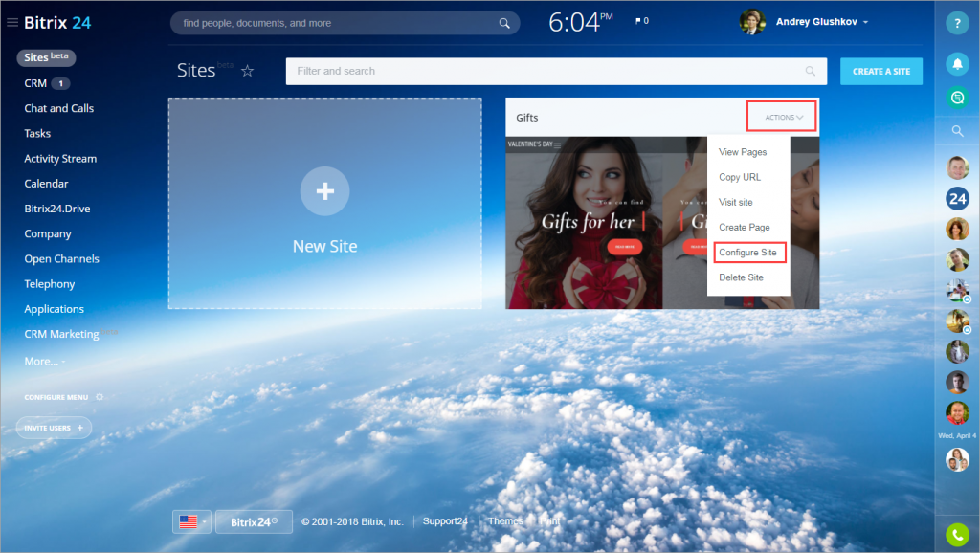
Task: Open the Bitrix24 round 24 icon
Action: tap(957, 199)
